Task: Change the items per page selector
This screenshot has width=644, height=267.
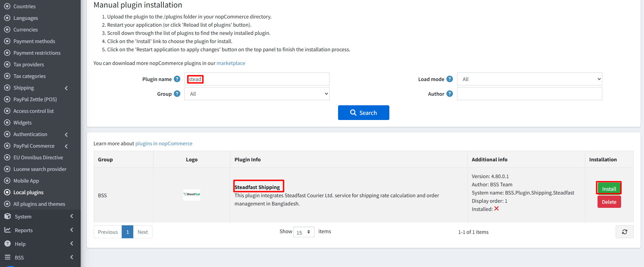Action: point(304,232)
